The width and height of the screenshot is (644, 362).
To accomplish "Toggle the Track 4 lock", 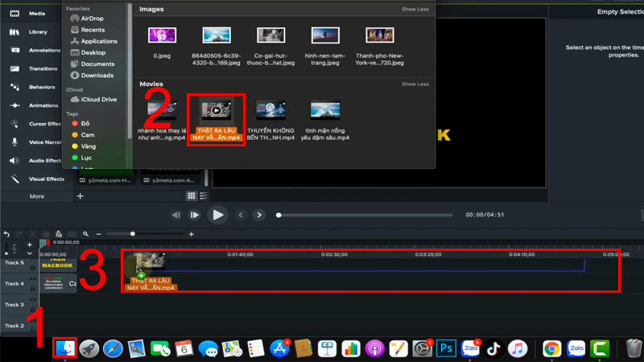I will (33, 289).
